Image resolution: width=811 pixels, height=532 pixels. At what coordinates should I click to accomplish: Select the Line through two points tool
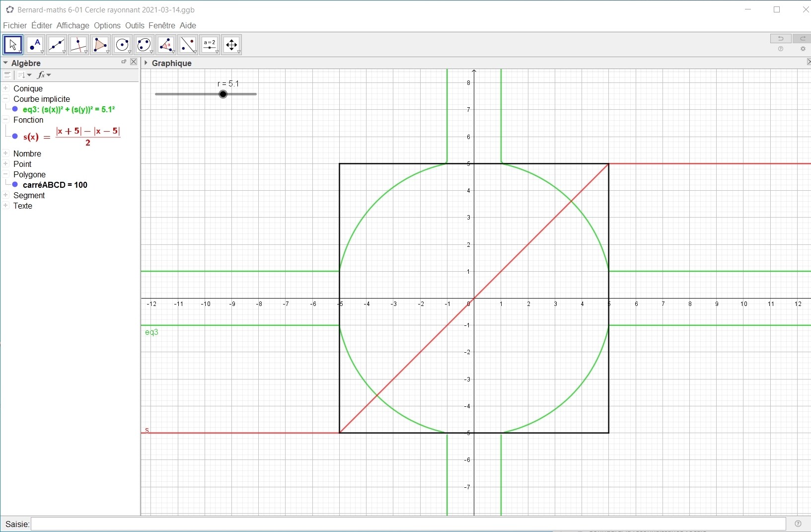pyautogui.click(x=57, y=45)
